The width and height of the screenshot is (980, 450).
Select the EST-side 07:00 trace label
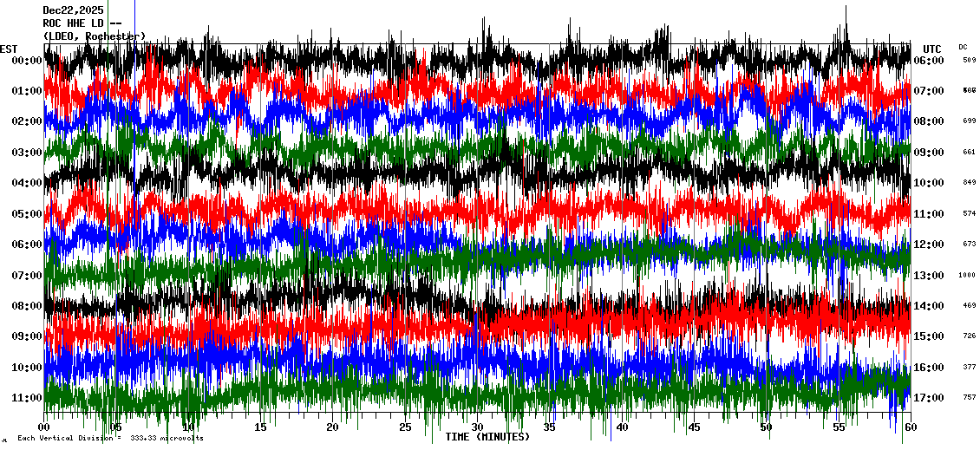26,275
